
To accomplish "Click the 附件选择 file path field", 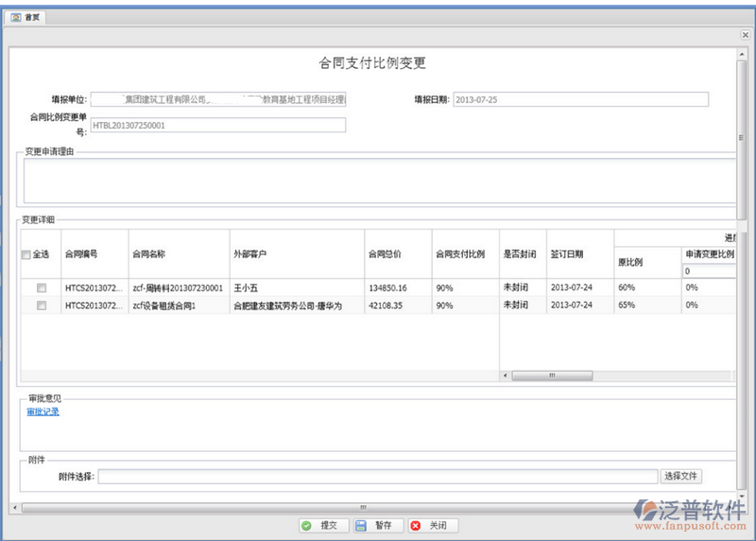I will 377,477.
